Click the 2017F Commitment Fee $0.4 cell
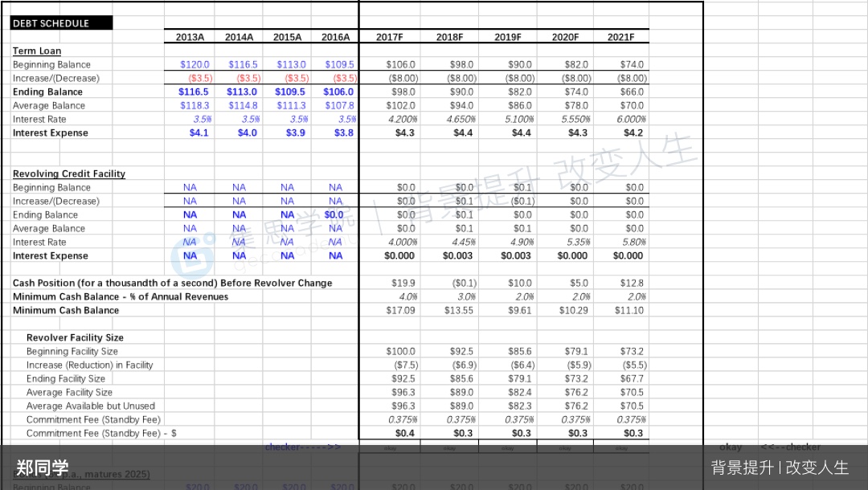Screen dimensions: 868x490 click(x=404, y=434)
